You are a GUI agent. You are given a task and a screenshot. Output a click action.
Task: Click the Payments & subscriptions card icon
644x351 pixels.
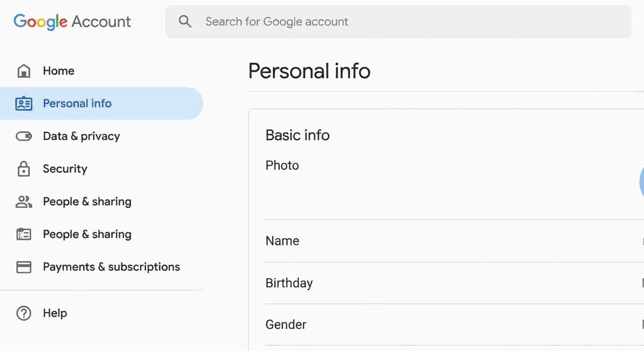point(23,267)
